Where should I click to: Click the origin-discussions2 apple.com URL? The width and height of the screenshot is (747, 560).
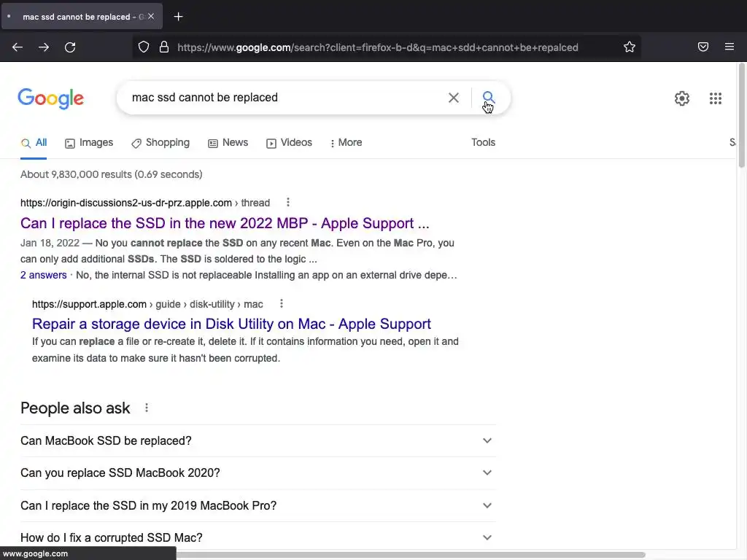click(145, 203)
